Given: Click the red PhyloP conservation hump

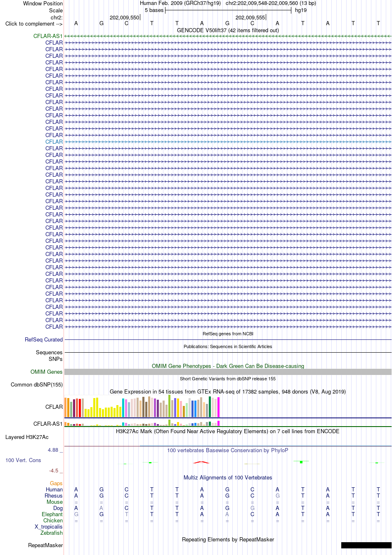Looking at the screenshot, I should click(202, 462).
